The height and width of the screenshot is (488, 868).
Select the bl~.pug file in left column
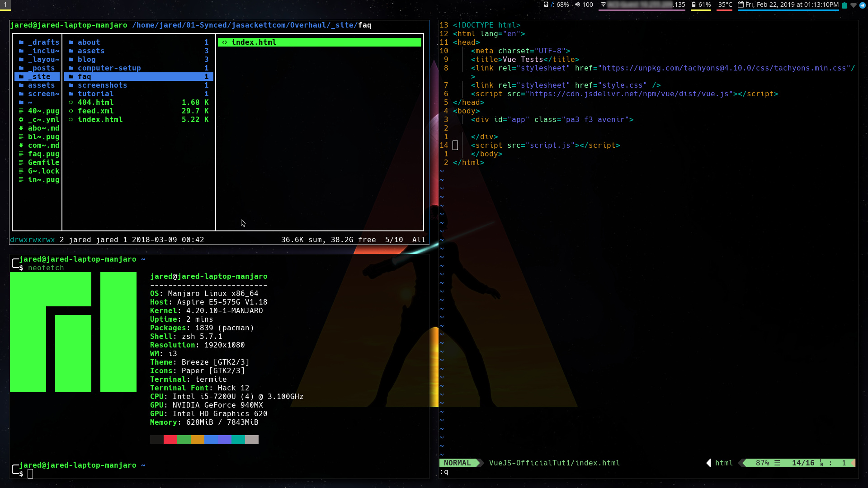(x=37, y=137)
